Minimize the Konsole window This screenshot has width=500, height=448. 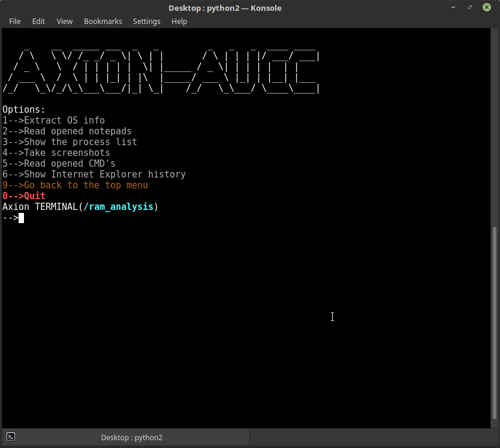[453, 7]
